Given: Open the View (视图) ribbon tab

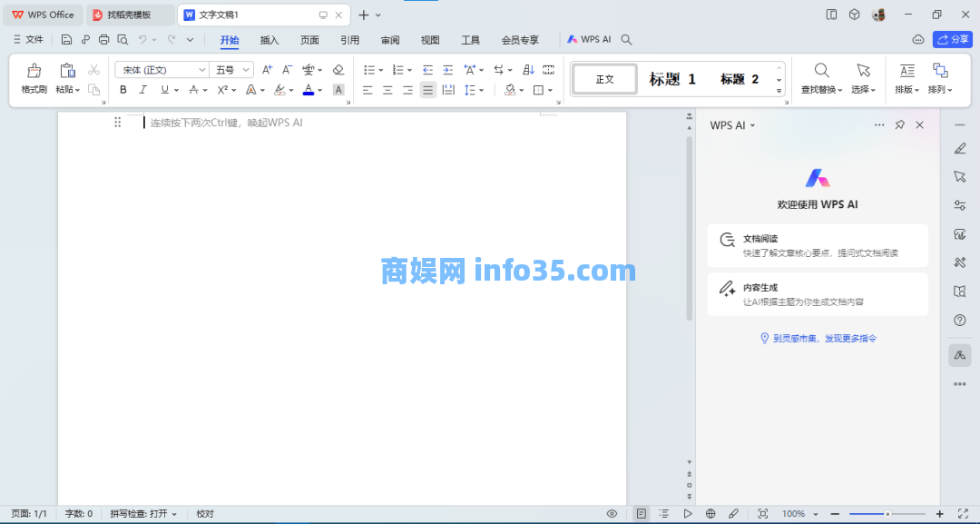Looking at the screenshot, I should click(430, 40).
